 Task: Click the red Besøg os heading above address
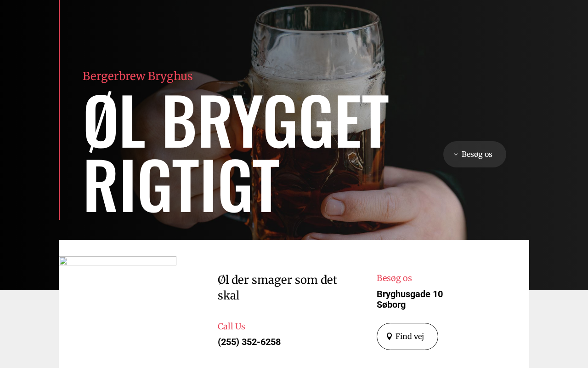(394, 278)
